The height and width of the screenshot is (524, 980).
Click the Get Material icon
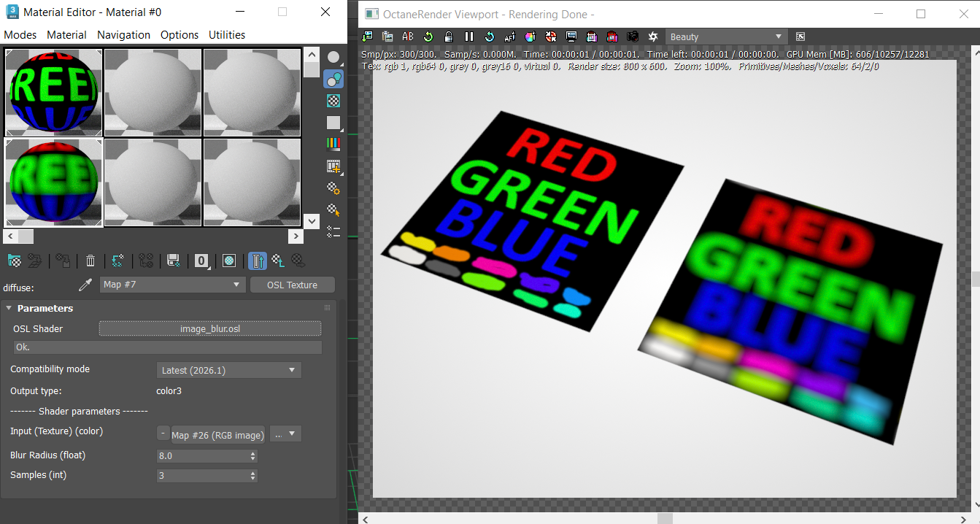pos(14,261)
